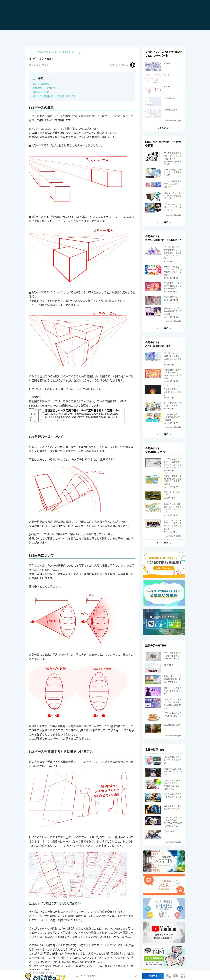Expand もっと見る under the series list
This screenshot has width=210, height=980.
click(164, 128)
